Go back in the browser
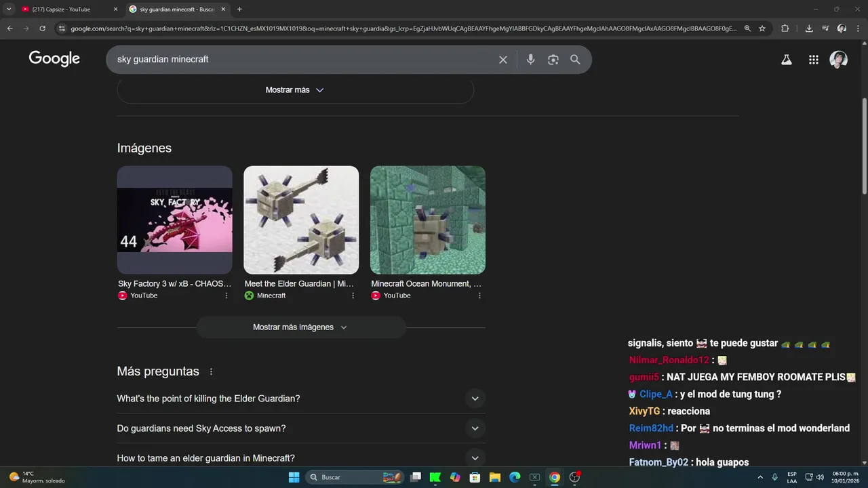Viewport: 868px width, 488px height. click(9, 28)
